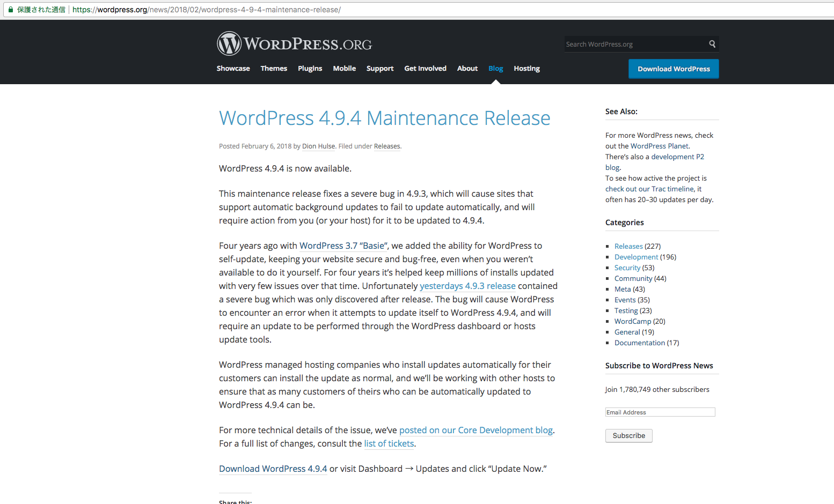This screenshot has width=834, height=504.
Task: Click the "See Also:" heading
Action: 621,112
